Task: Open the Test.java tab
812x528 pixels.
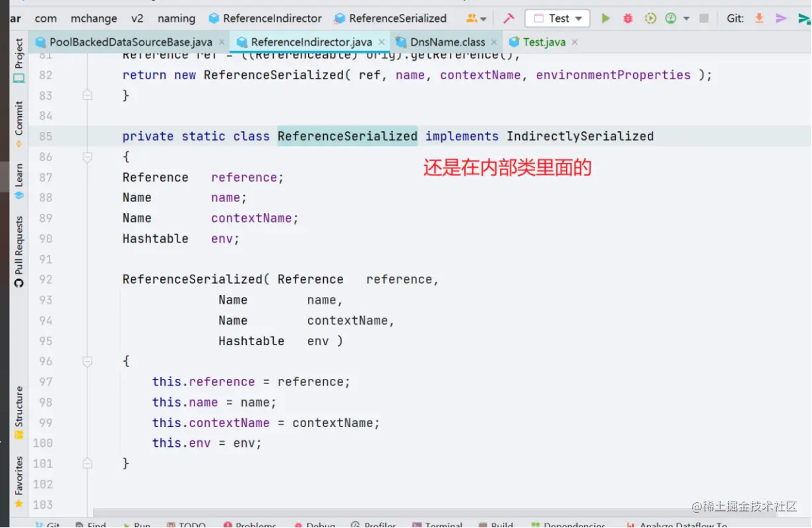Action: point(544,42)
